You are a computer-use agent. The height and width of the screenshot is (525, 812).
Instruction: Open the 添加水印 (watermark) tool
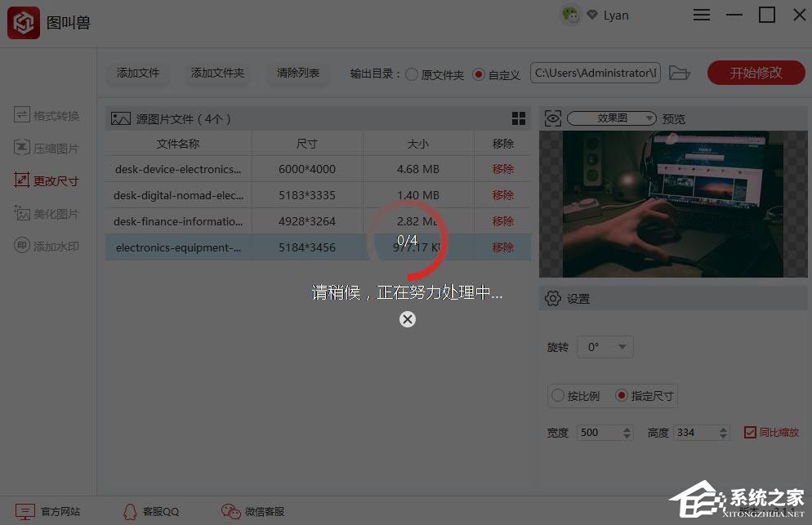tap(47, 246)
